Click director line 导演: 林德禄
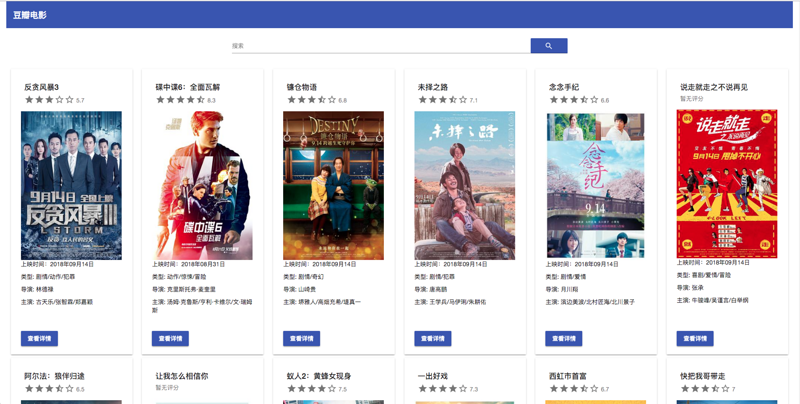800x404 pixels. (37, 289)
